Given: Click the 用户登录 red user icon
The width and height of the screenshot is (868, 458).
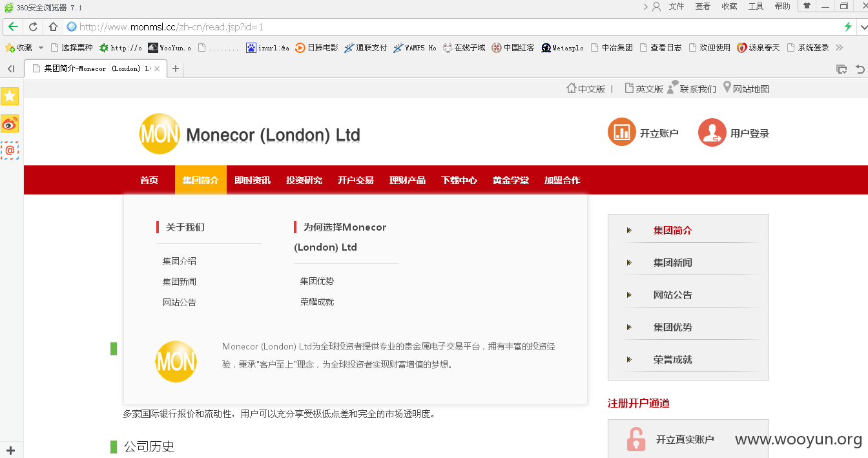Looking at the screenshot, I should [712, 132].
